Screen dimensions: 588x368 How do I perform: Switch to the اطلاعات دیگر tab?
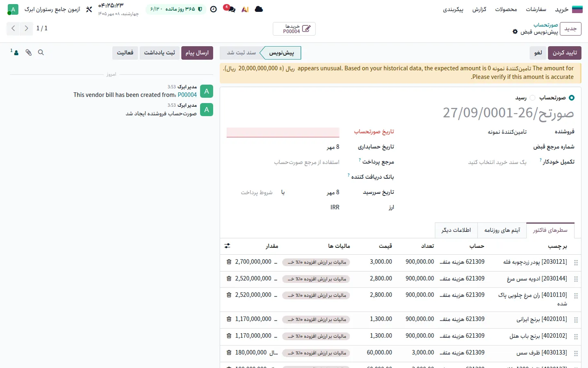click(456, 230)
